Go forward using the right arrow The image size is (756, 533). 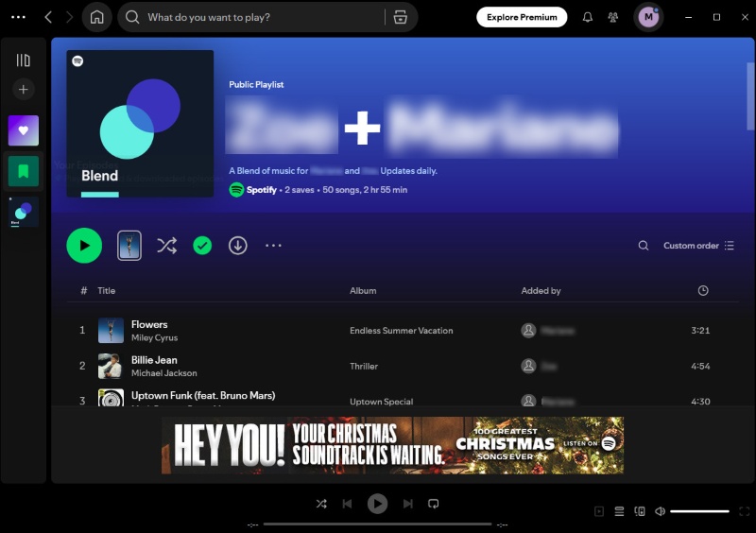69,17
